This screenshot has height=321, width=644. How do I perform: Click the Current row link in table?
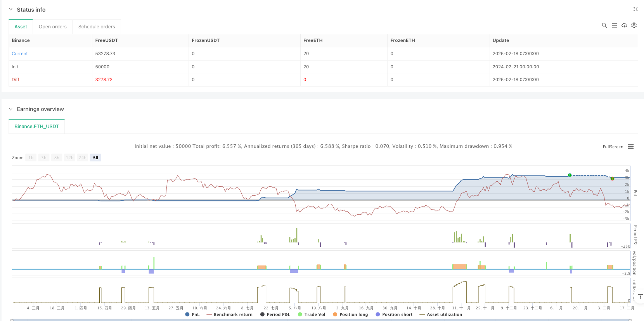(x=20, y=54)
